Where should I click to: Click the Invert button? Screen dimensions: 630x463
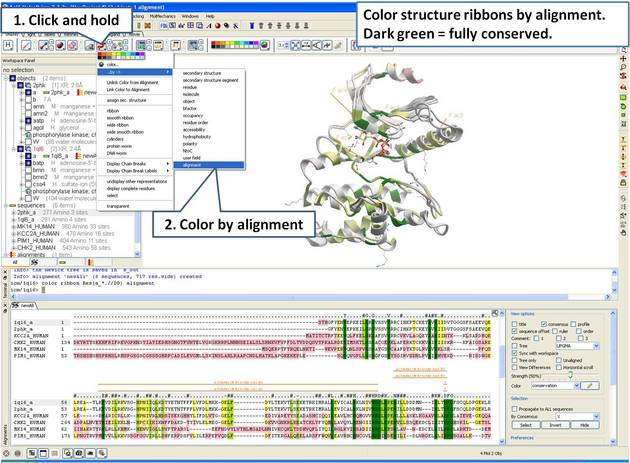(555, 425)
